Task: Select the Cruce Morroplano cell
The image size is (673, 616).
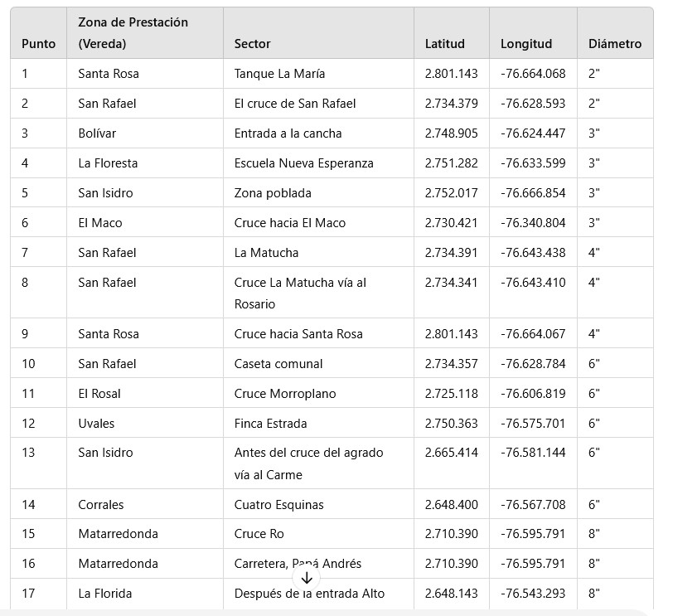Action: point(285,394)
